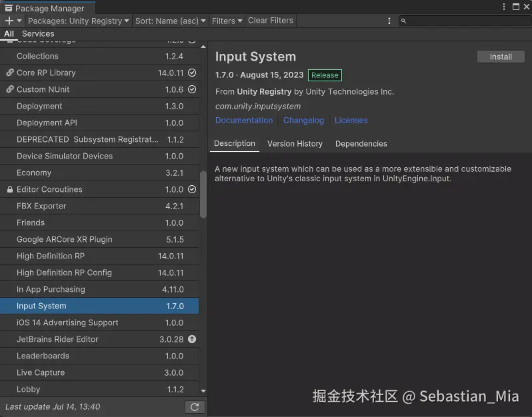Select Core RP Library package
The image size is (532, 417).
[x=99, y=73]
